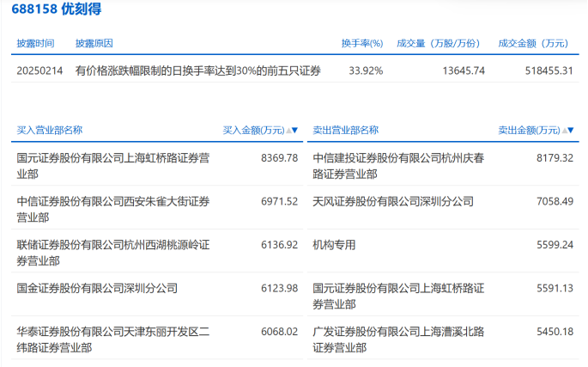Click the 买入金额(万元) column header
588x367 pixels.
[x=253, y=131]
